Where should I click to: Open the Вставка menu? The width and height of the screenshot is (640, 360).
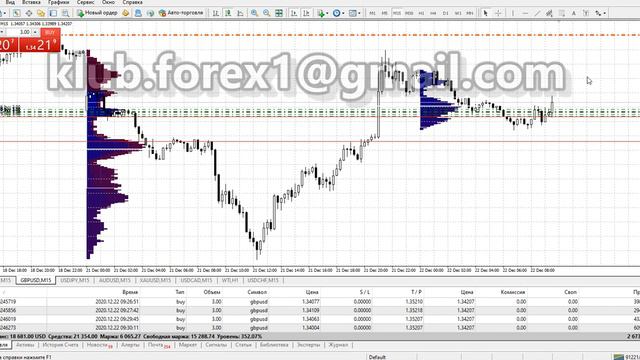tap(31, 2)
